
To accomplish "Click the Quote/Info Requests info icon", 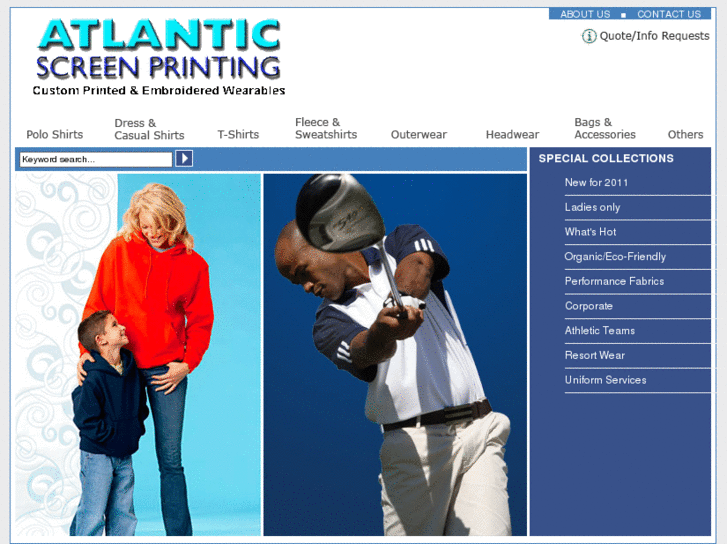I will 589,36.
